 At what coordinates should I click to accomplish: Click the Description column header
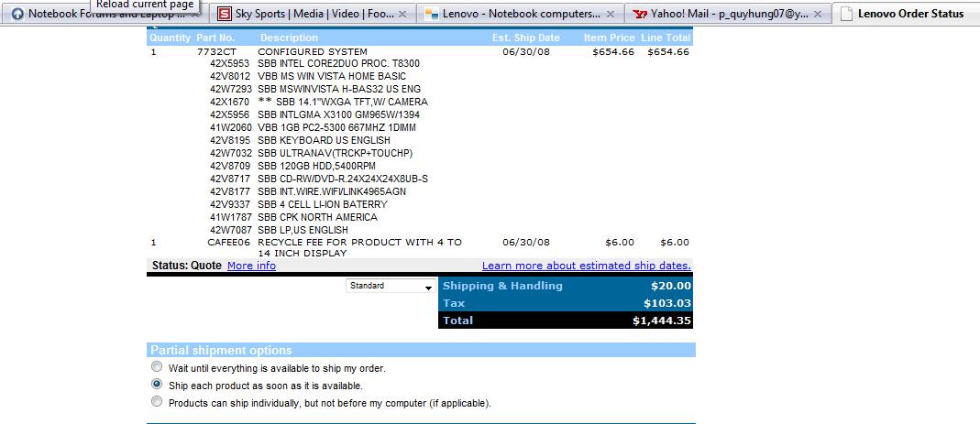click(290, 38)
